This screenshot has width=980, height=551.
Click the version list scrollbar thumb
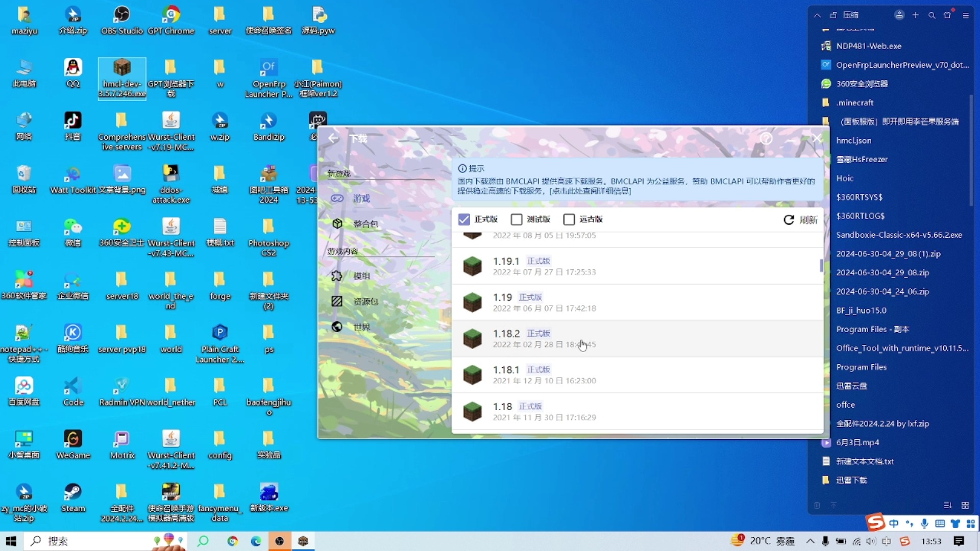point(821,265)
